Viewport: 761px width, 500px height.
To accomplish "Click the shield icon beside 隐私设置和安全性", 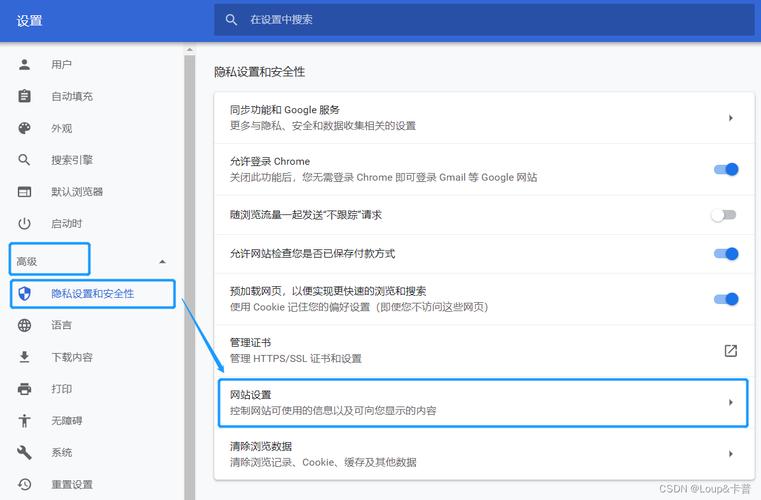I will pos(24,293).
